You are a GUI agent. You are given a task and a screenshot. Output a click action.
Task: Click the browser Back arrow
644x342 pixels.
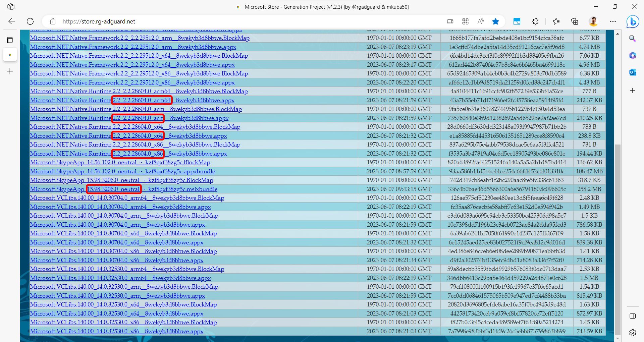[x=12, y=21]
